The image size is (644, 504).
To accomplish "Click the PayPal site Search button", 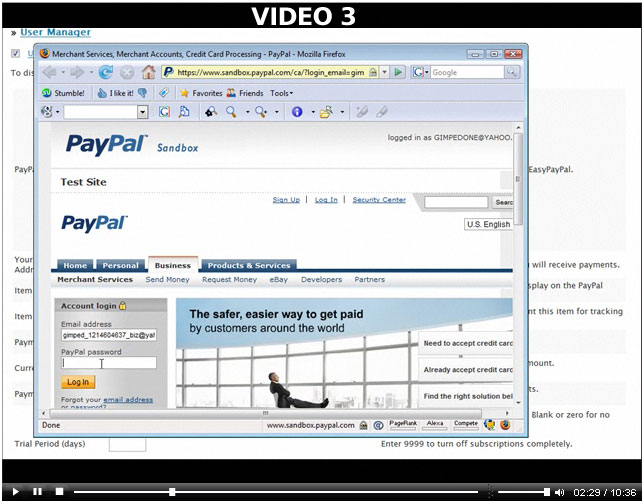I will [x=502, y=202].
